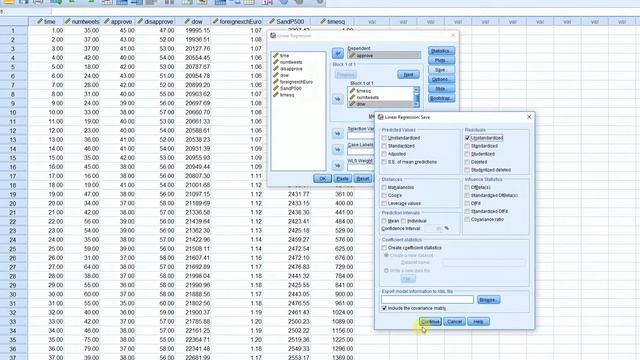Click the Independent(s) block transfer arrow

(338, 99)
